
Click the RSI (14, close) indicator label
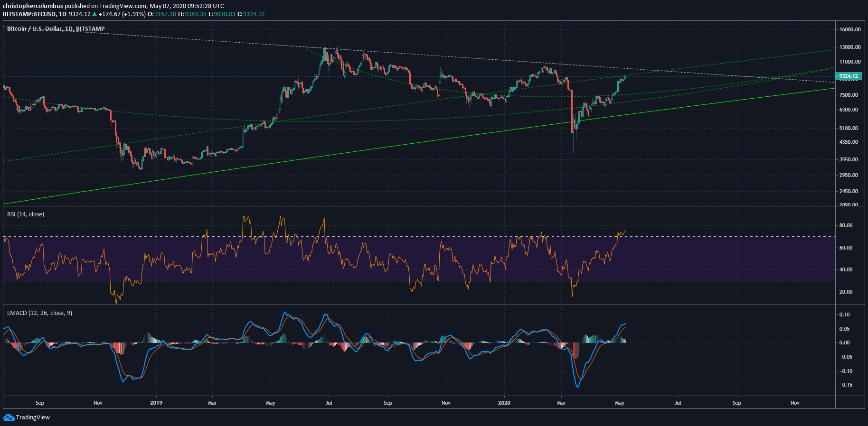(x=26, y=214)
